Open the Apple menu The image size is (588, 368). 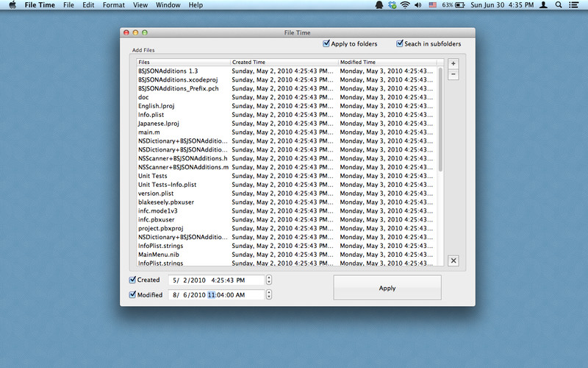click(12, 5)
